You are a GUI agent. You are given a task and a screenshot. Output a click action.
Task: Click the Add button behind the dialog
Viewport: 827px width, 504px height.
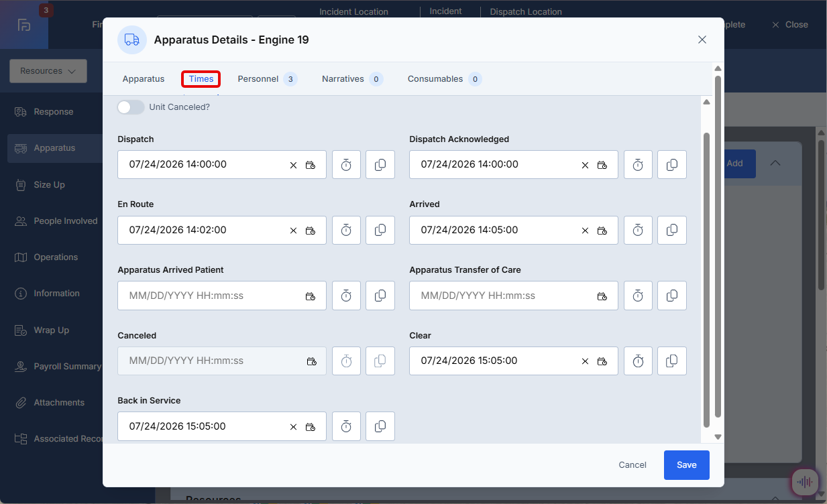[740, 164]
